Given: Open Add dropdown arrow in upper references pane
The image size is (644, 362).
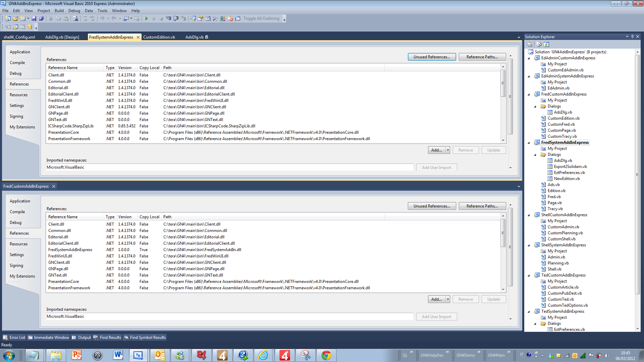Looking at the screenshot, I should click(x=448, y=150).
